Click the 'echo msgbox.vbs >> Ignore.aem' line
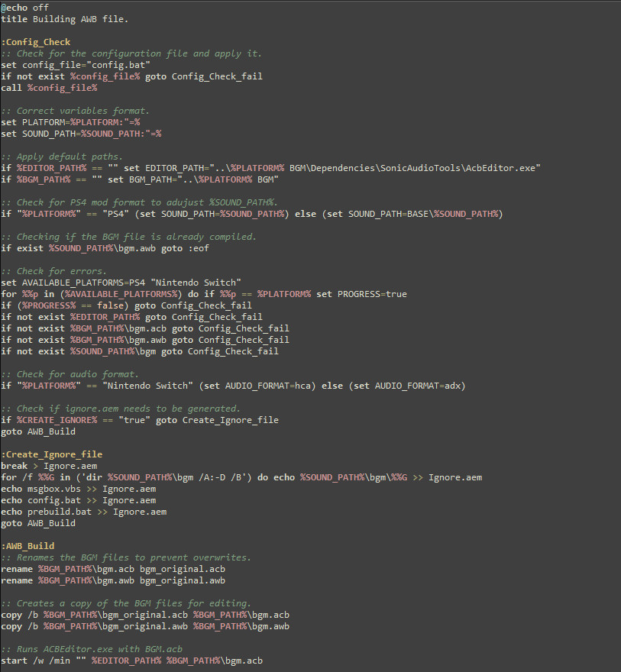621x672 pixels. 78,489
